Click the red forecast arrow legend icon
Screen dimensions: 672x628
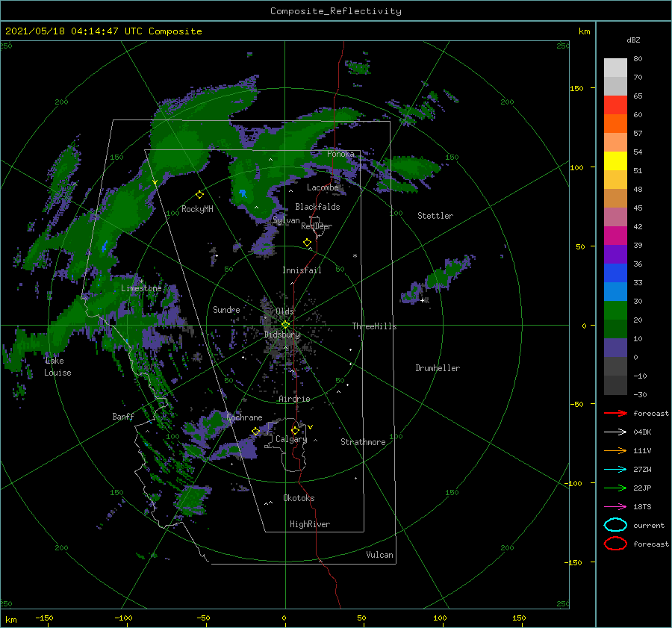click(x=615, y=413)
